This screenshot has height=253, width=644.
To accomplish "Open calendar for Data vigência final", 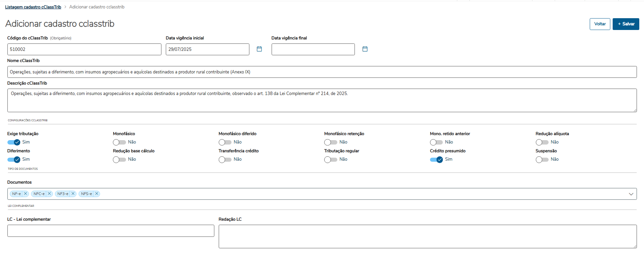I will click(365, 49).
